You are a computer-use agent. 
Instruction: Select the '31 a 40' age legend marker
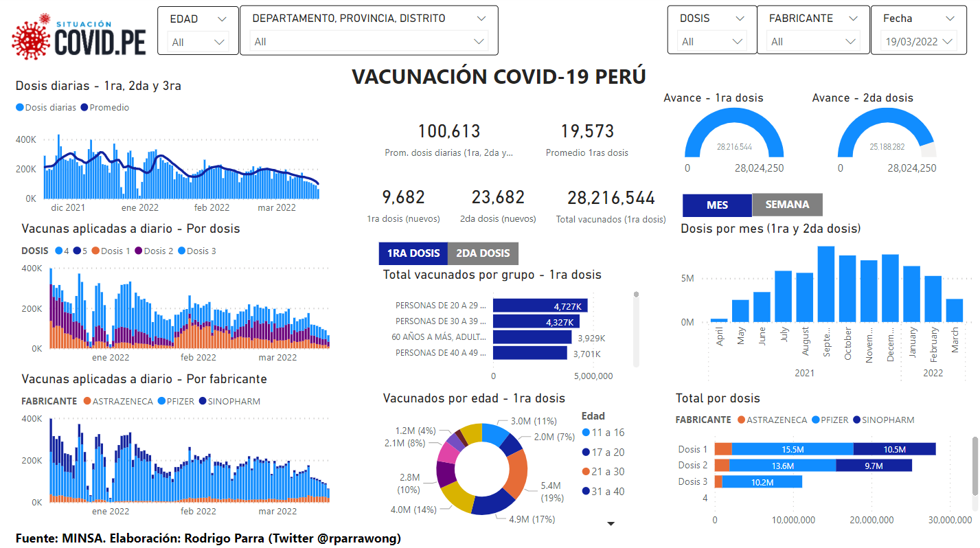point(586,491)
